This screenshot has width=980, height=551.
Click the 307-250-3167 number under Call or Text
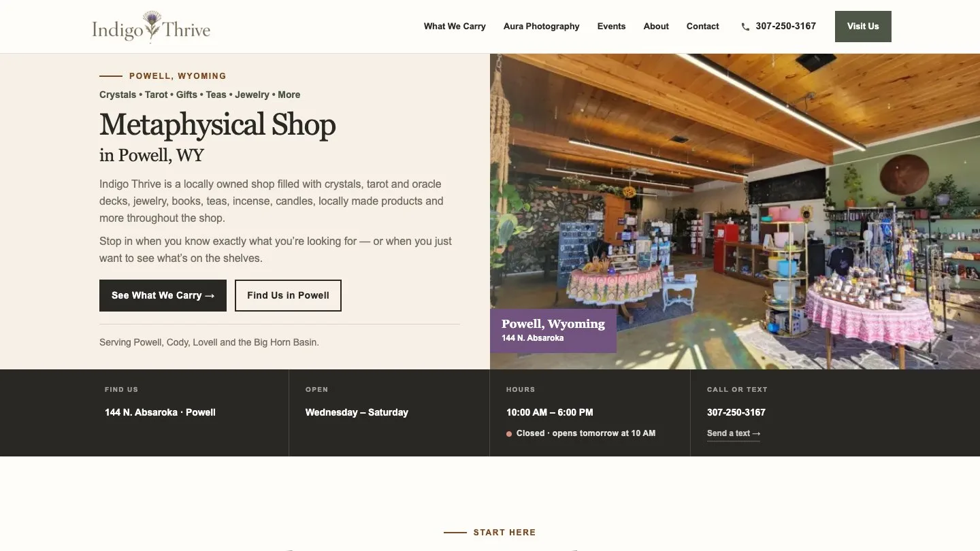tap(736, 412)
